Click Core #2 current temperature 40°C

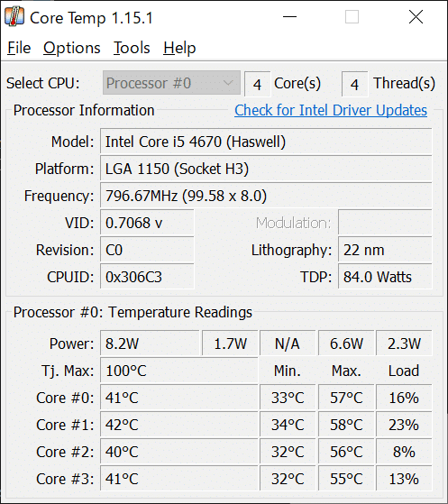point(179,451)
